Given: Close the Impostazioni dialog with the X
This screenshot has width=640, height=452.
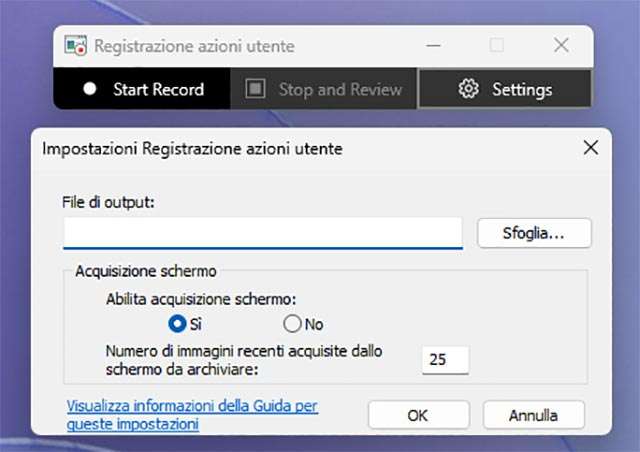Looking at the screenshot, I should click(591, 148).
